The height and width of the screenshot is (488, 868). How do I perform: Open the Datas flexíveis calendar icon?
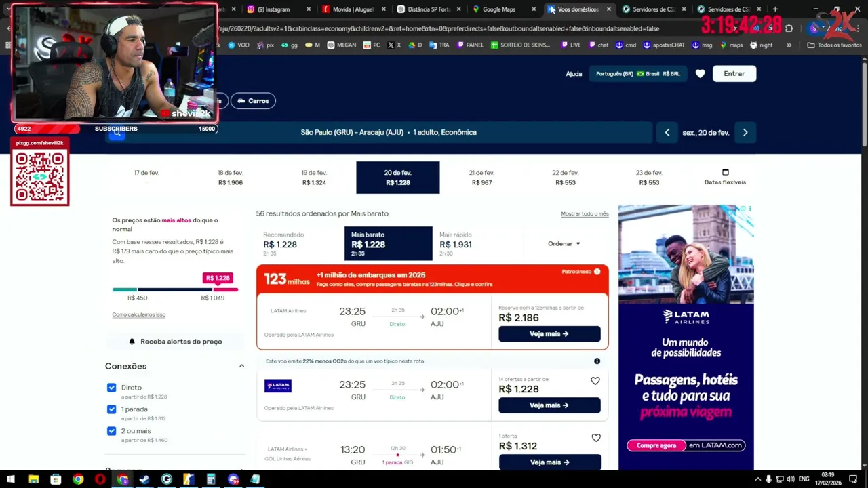725,172
